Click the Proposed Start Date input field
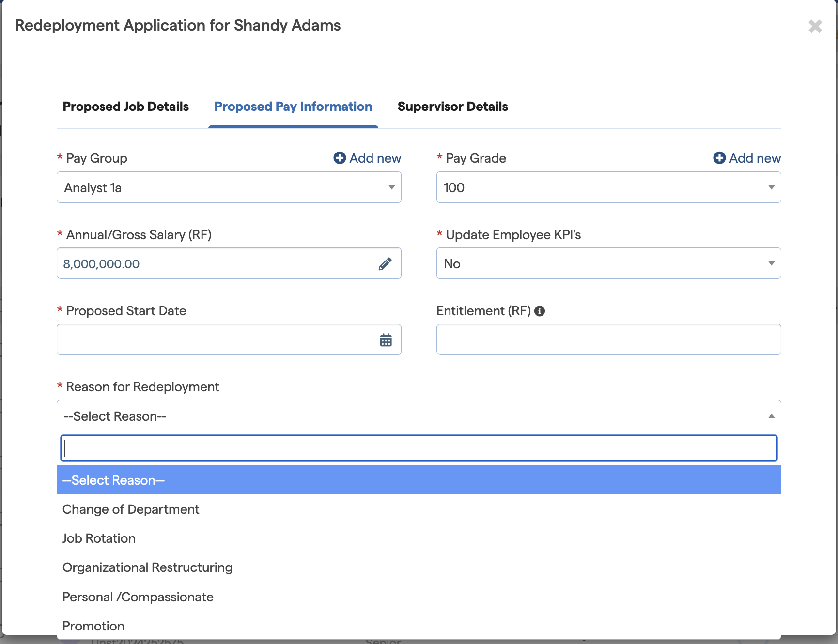 pos(229,339)
